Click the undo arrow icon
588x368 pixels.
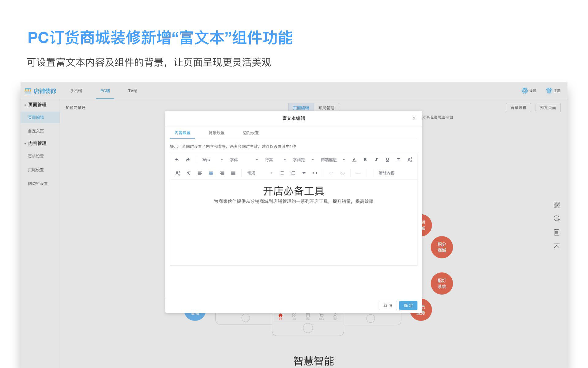[x=177, y=160]
